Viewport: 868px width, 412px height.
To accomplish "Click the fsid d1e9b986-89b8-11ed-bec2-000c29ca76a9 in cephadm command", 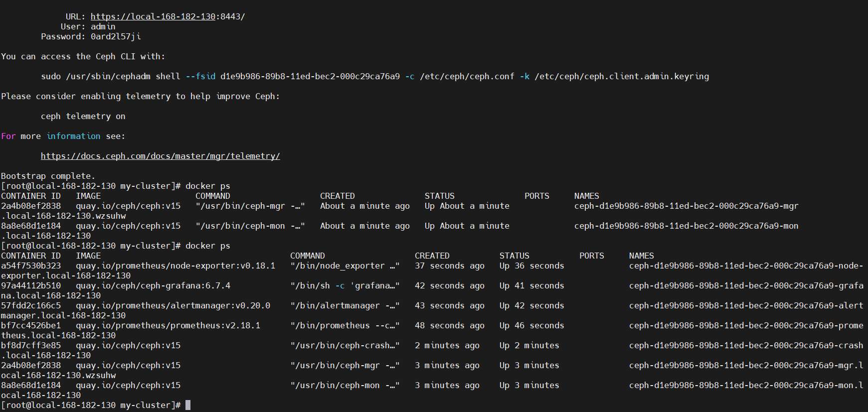I will tap(310, 76).
